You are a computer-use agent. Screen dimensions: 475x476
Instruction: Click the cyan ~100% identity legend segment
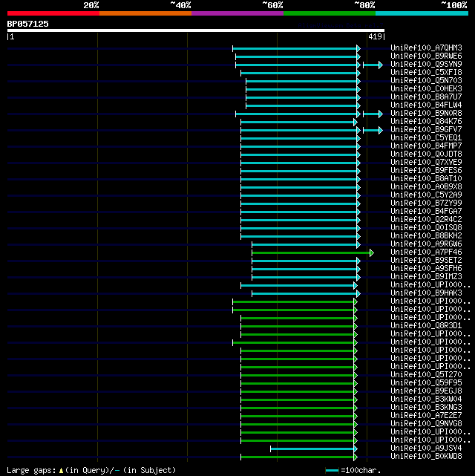(422, 13)
